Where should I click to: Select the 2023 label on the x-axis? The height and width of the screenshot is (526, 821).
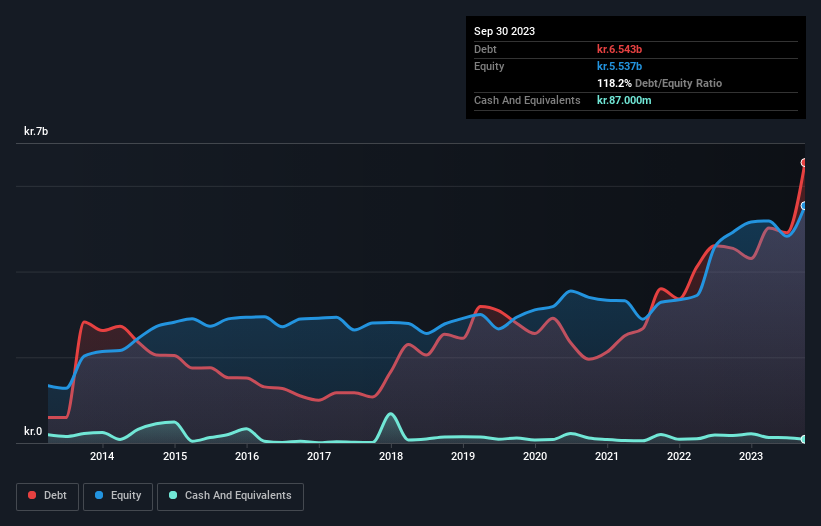(x=751, y=457)
